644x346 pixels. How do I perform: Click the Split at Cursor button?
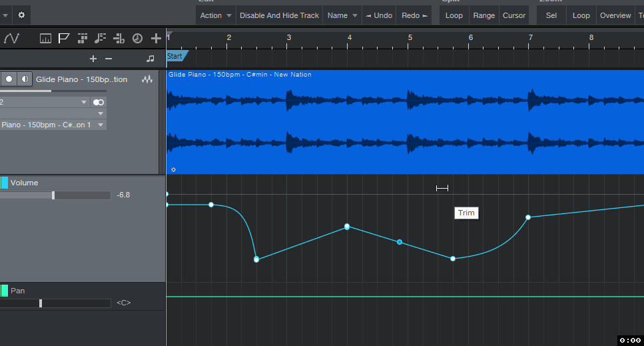coord(514,15)
